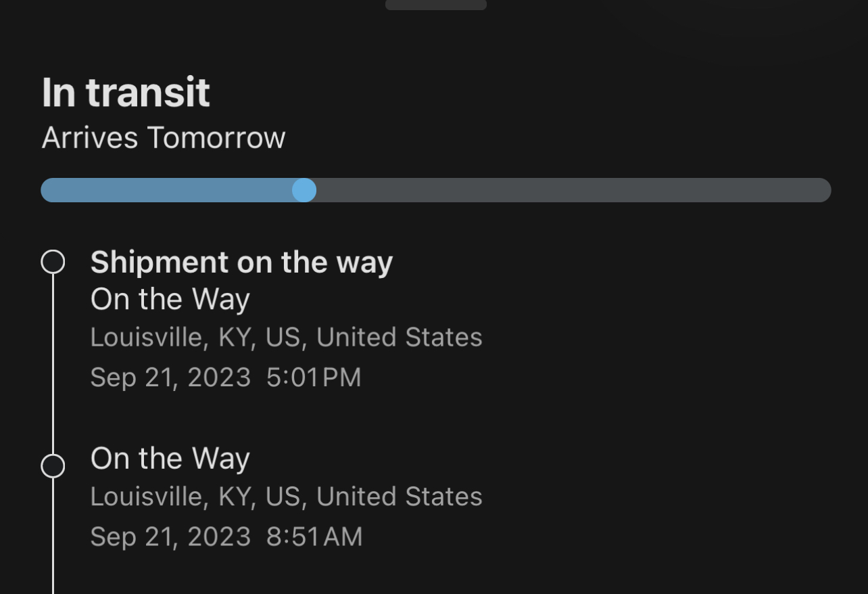Click the blue progress indicator knob
The image size is (868, 594).
pyautogui.click(x=304, y=190)
